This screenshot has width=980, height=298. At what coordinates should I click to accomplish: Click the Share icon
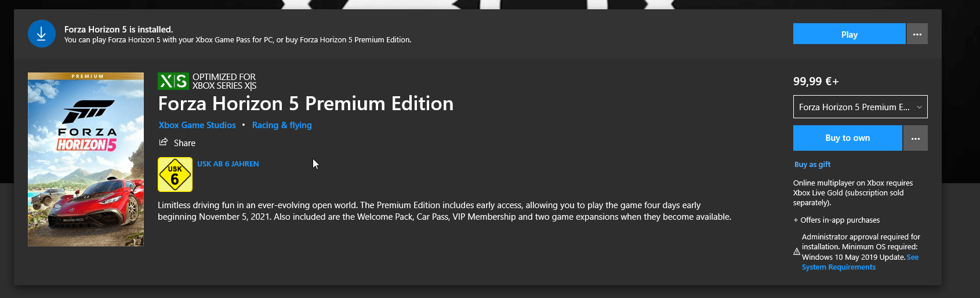tap(164, 143)
